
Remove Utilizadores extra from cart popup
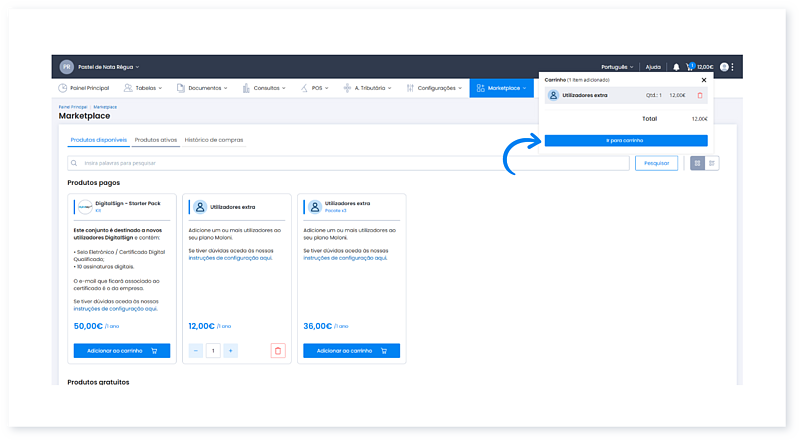[x=700, y=95]
